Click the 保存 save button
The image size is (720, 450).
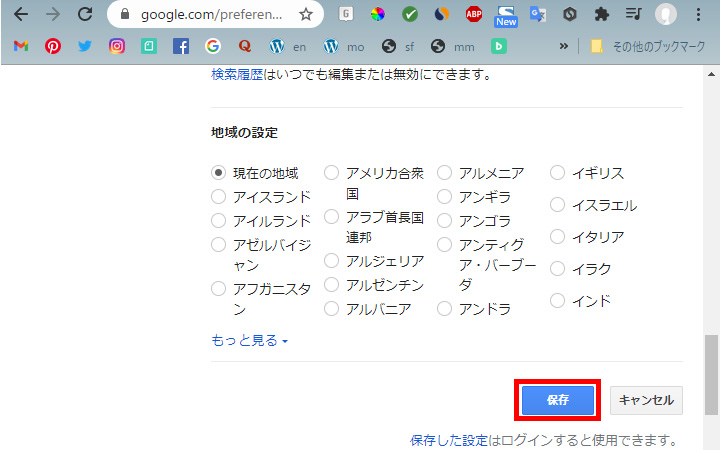click(557, 400)
